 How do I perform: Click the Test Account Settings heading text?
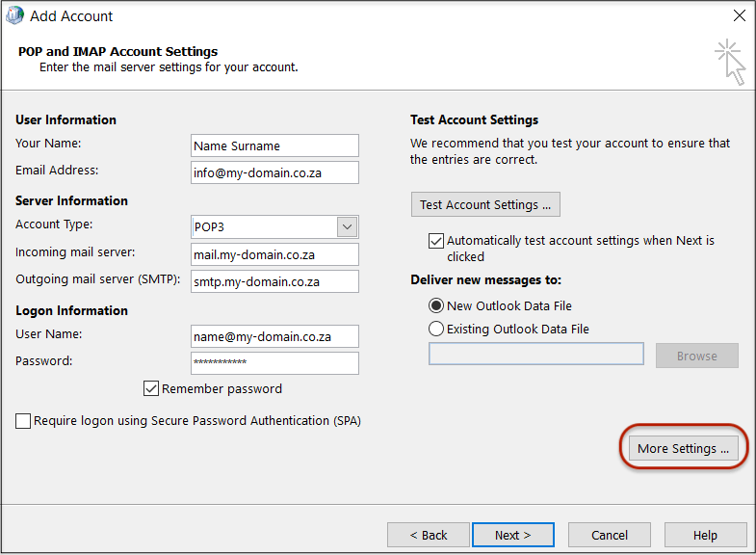[475, 119]
